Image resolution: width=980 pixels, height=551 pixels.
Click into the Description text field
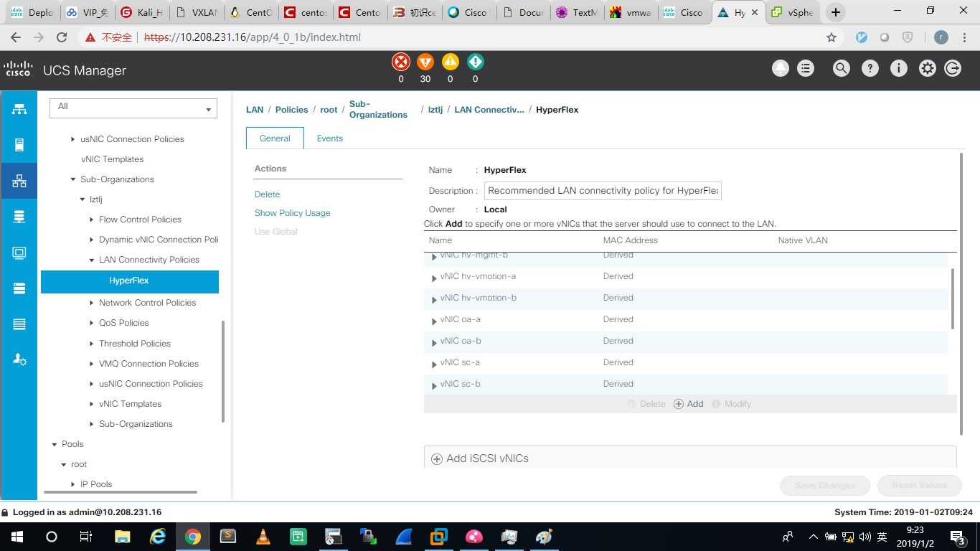tap(603, 191)
